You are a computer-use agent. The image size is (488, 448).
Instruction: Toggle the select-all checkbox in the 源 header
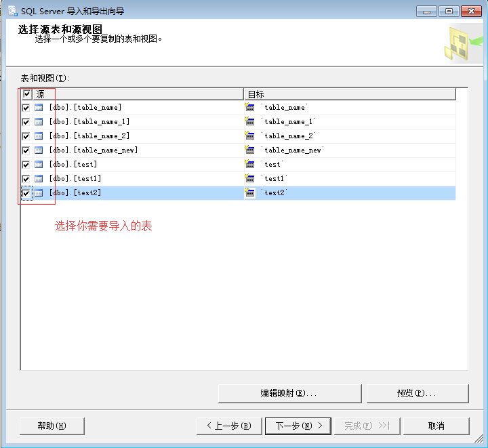click(26, 94)
